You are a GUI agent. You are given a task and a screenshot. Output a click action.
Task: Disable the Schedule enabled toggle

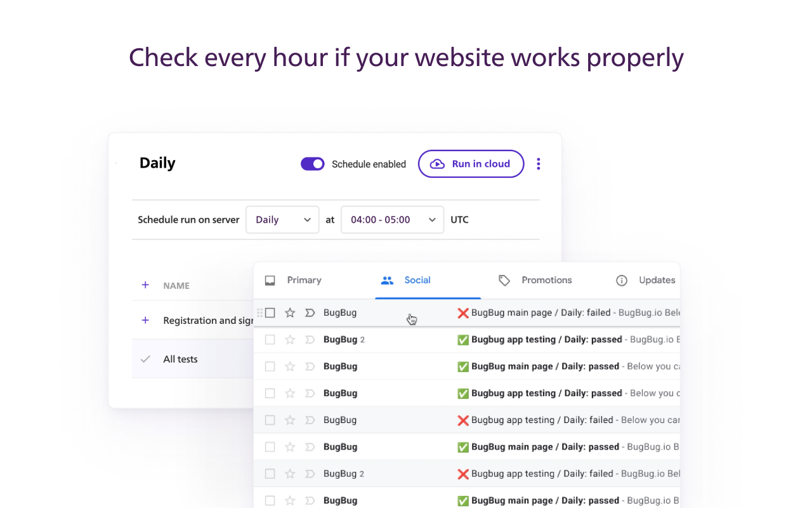[x=312, y=163]
